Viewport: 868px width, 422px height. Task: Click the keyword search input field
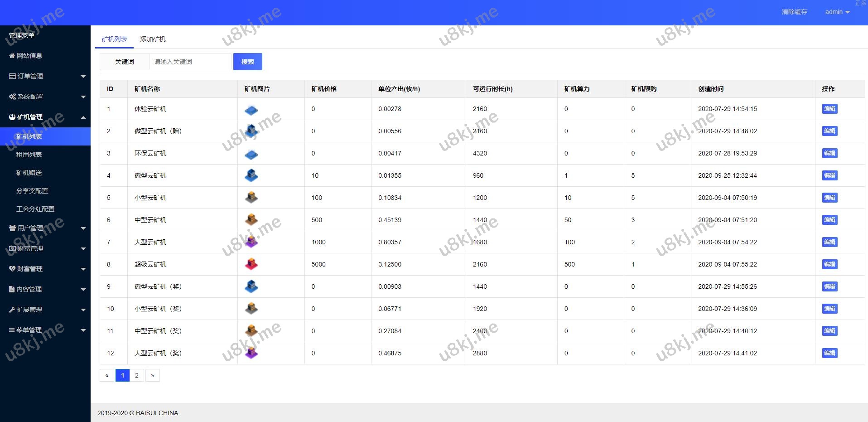pos(190,62)
